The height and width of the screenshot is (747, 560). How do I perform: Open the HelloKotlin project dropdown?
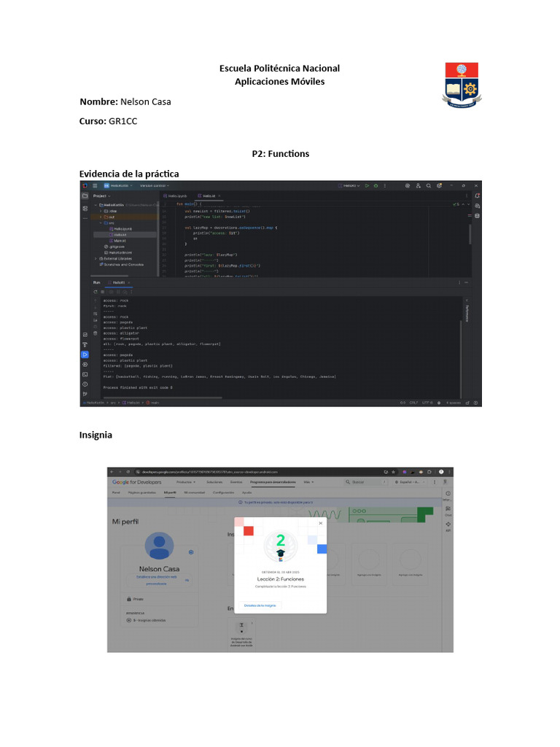[x=117, y=186]
